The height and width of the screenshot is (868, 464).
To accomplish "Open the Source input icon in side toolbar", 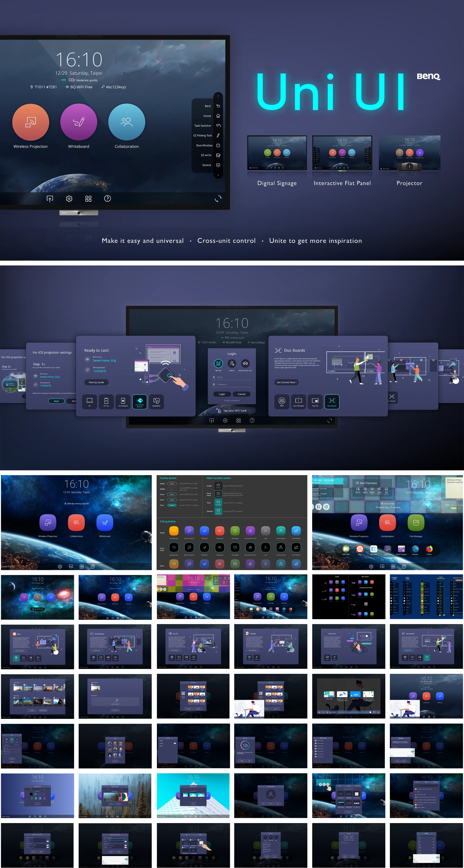I will (x=218, y=165).
